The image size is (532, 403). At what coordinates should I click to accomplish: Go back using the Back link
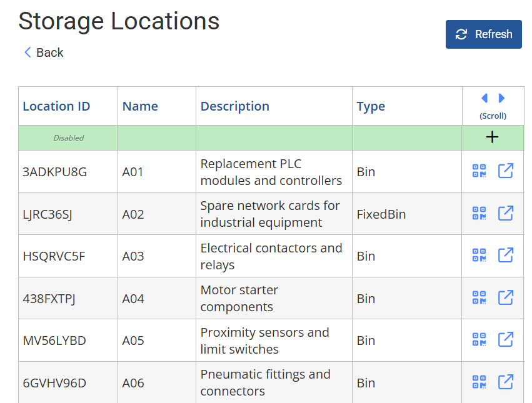click(x=43, y=52)
